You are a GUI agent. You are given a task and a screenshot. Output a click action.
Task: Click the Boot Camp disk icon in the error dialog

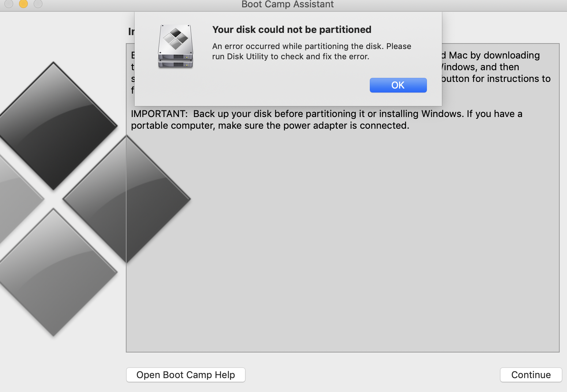(x=176, y=46)
